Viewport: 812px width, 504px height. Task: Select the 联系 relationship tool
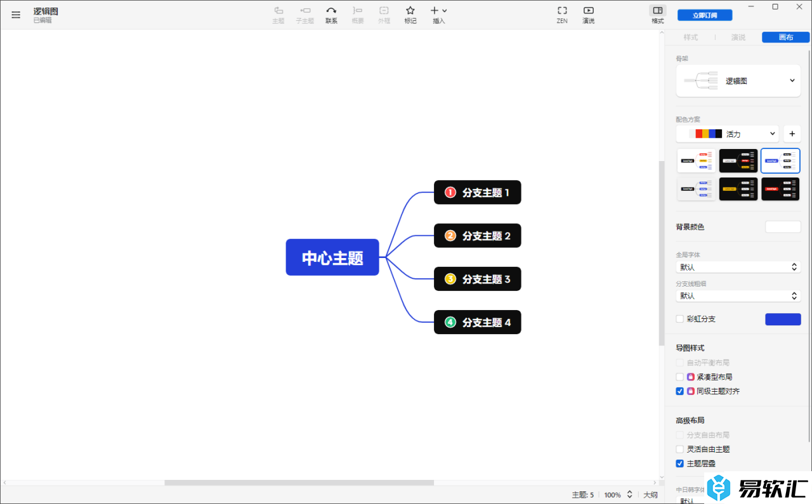pos(331,15)
